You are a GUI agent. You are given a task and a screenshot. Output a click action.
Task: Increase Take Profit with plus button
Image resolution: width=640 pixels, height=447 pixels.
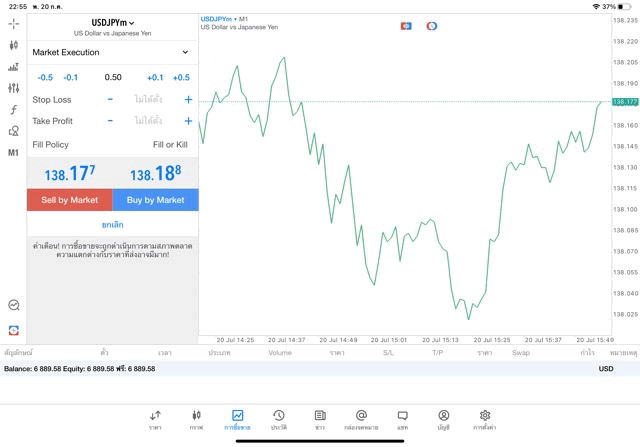coord(188,121)
